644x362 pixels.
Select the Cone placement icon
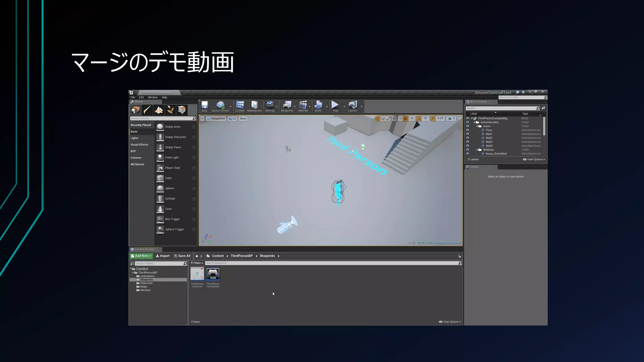pos(160,209)
